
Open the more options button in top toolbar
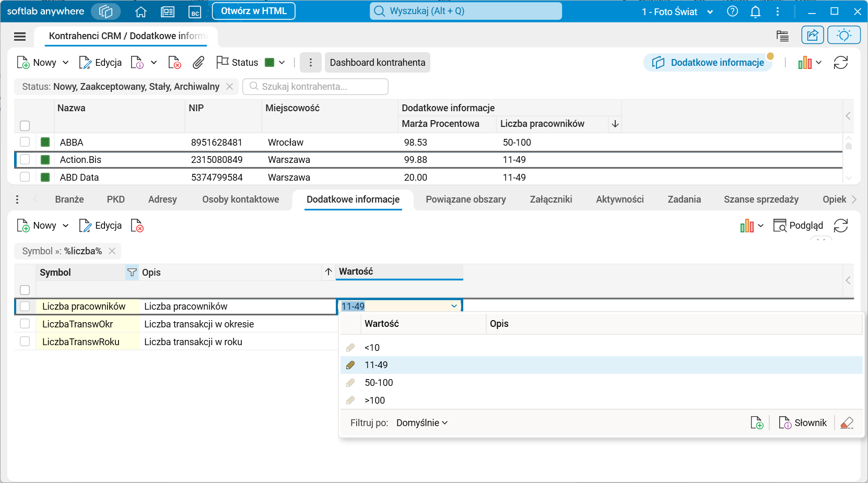[x=311, y=63]
